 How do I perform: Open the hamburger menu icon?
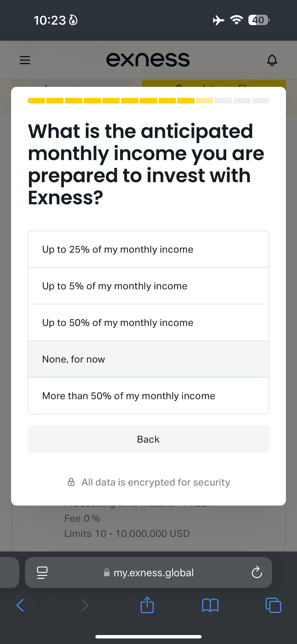click(x=25, y=60)
